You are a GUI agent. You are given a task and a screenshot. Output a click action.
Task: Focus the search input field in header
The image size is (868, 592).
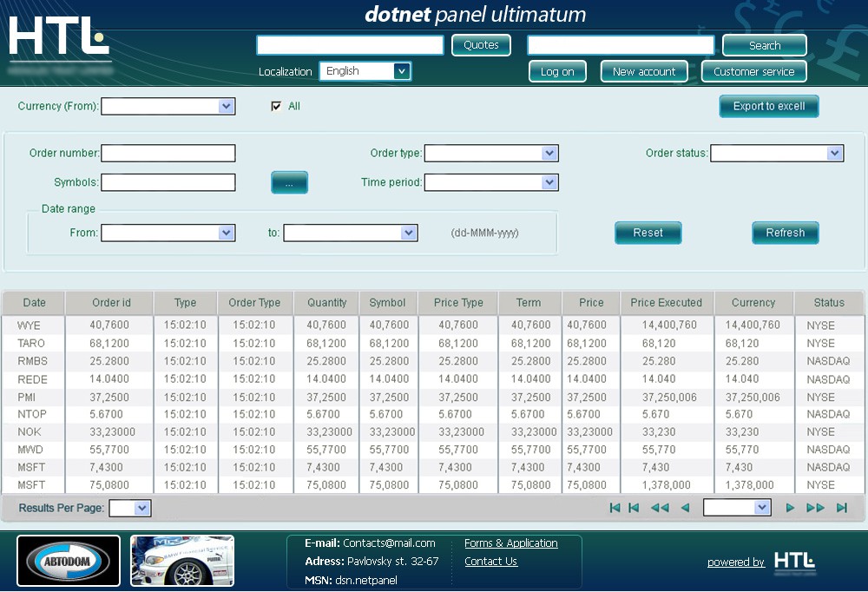[621, 45]
